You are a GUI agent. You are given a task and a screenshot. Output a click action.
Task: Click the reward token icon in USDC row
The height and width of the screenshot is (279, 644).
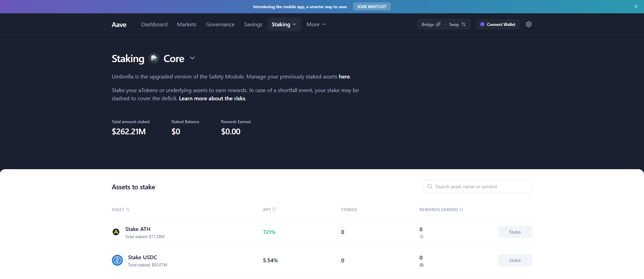(422, 265)
